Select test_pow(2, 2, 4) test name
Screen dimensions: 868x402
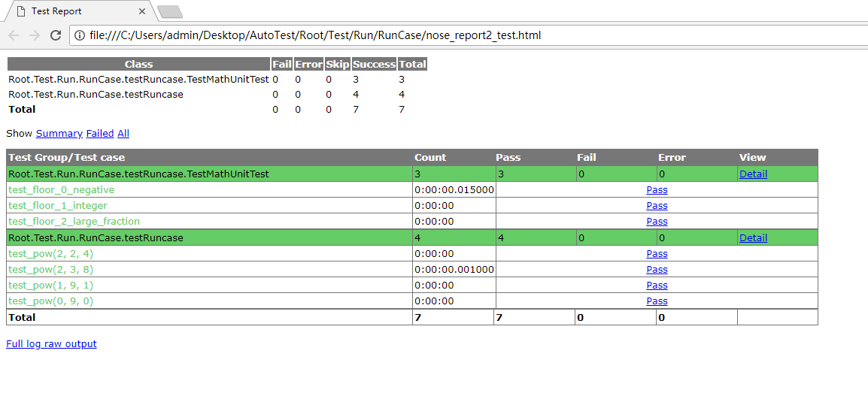pyautogui.click(x=51, y=254)
